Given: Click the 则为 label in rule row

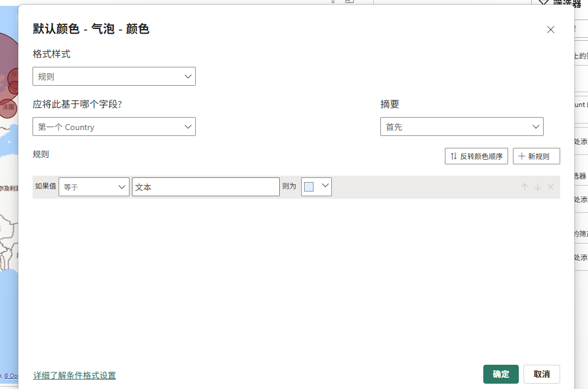Looking at the screenshot, I should (289, 186).
